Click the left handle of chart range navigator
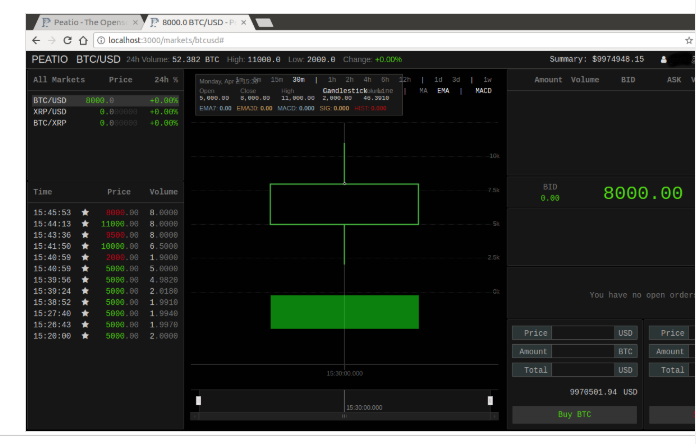The height and width of the screenshot is (444, 696). (x=198, y=401)
